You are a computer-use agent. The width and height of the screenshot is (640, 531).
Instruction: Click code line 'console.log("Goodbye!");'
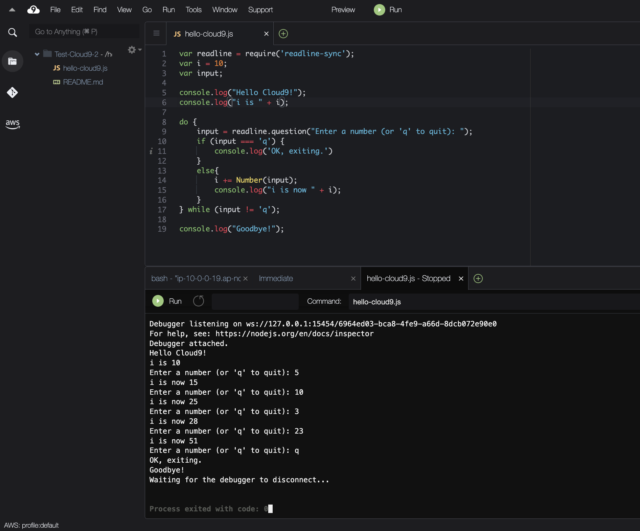(x=231, y=229)
